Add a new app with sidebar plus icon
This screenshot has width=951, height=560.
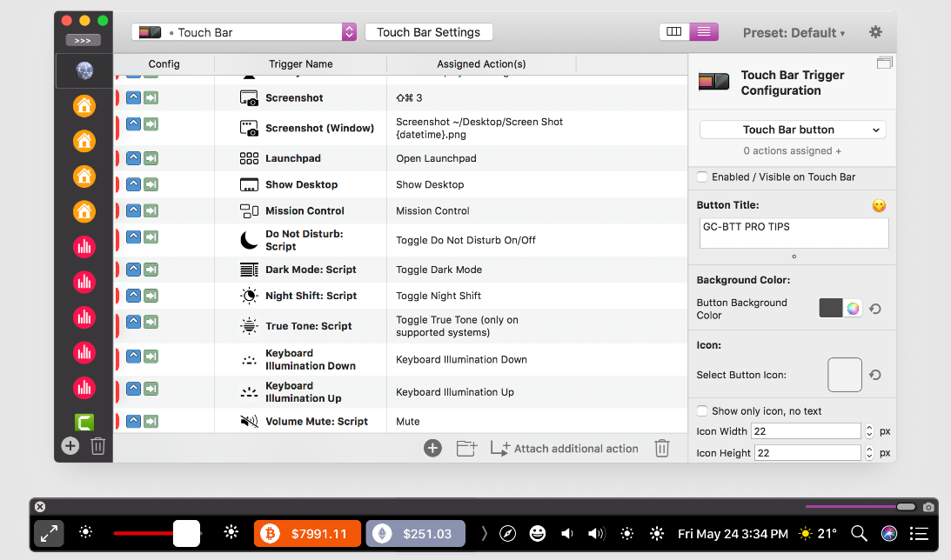pyautogui.click(x=70, y=446)
